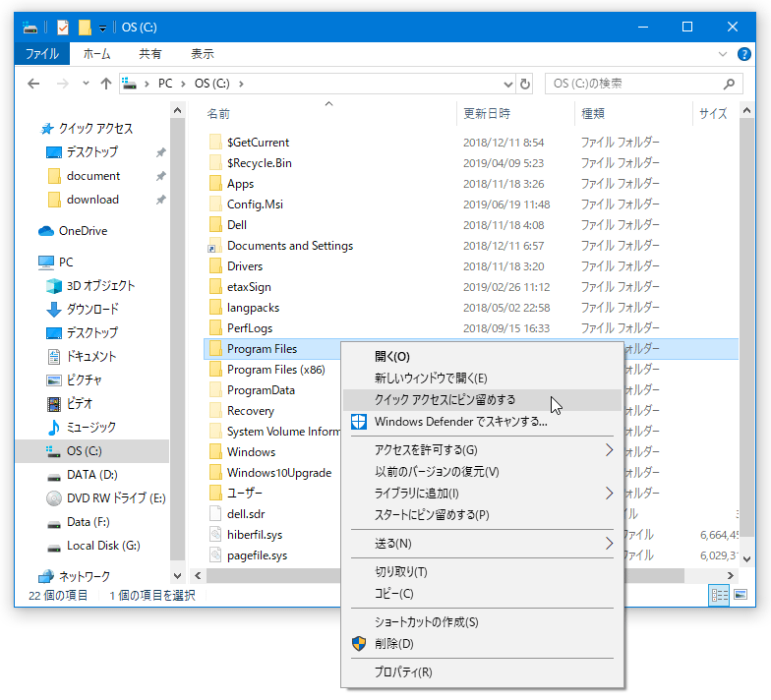
Task: Click the blue Help icon
Action: point(743,54)
